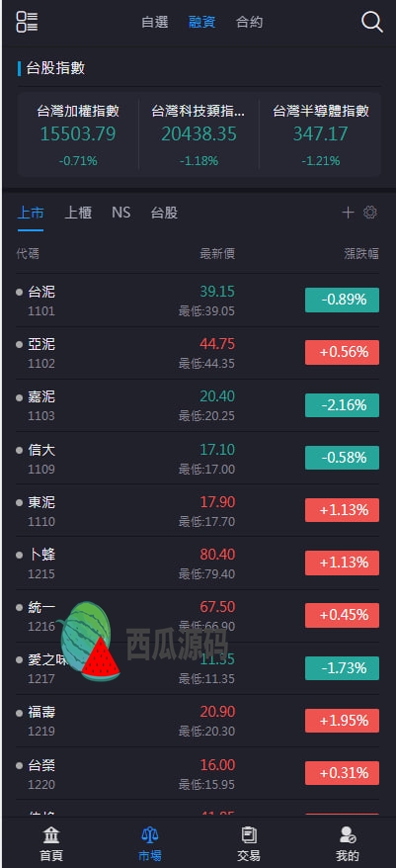Open 台灣半導體指數 index card
The height and width of the screenshot is (868, 396).
(321, 136)
